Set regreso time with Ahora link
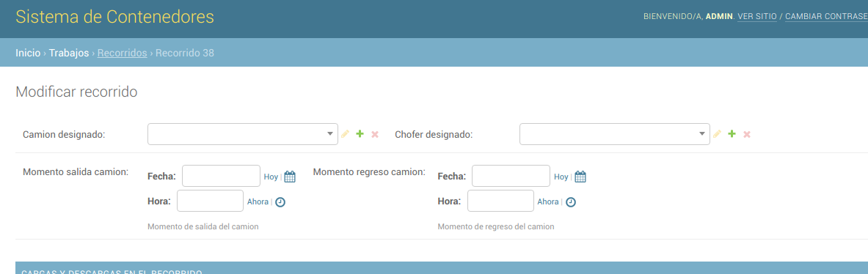Image resolution: width=868 pixels, height=274 pixels. [548, 201]
